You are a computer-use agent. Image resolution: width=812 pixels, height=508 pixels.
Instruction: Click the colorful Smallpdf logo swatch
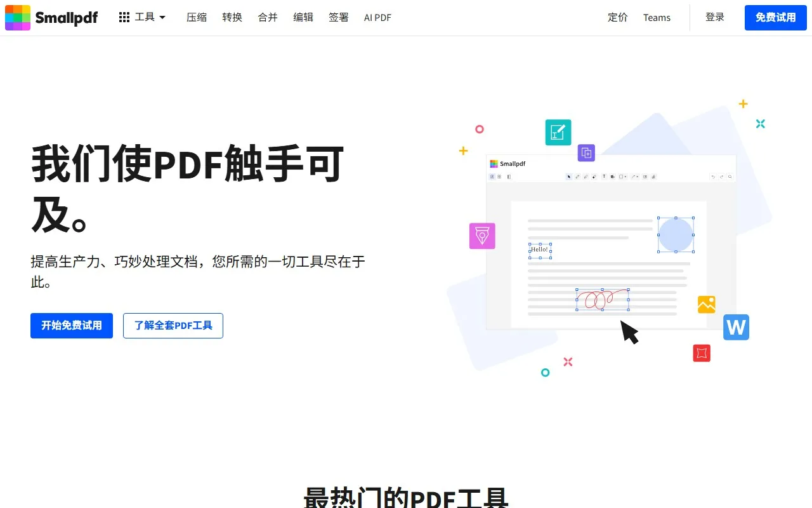coord(17,17)
